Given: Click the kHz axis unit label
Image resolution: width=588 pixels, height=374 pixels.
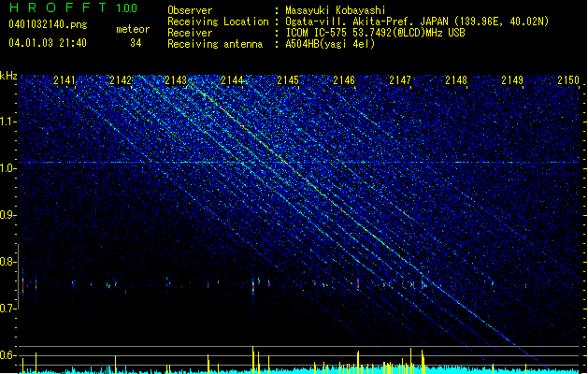Looking at the screenshot, I should pyautogui.click(x=8, y=76).
